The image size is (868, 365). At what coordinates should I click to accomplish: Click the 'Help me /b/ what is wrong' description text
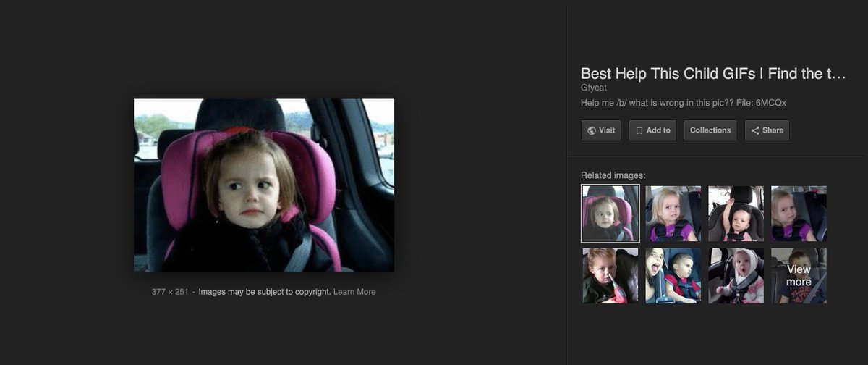[684, 103]
